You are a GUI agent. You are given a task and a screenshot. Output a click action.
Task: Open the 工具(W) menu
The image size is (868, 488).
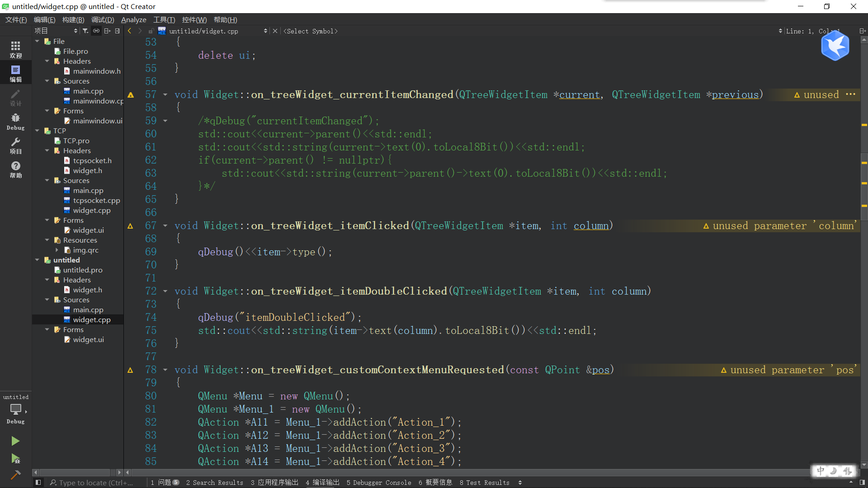click(164, 19)
